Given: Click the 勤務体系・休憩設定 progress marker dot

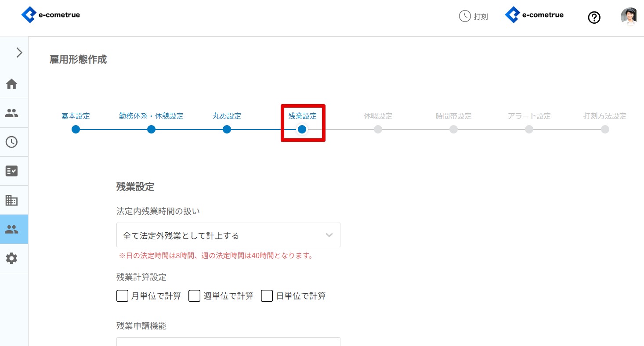Looking at the screenshot, I should coord(151,130).
